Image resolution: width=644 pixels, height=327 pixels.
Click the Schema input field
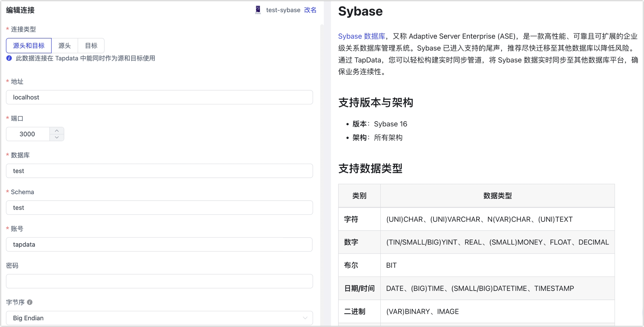tap(159, 208)
